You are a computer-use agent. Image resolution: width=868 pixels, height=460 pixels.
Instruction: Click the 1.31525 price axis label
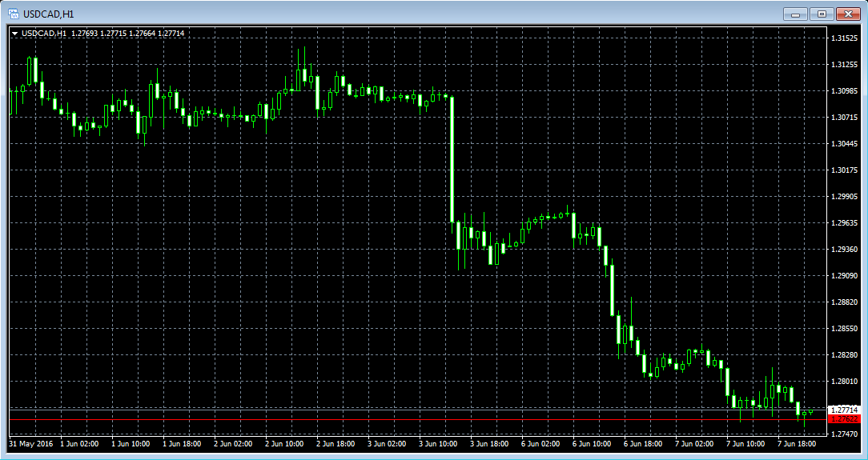pos(844,38)
